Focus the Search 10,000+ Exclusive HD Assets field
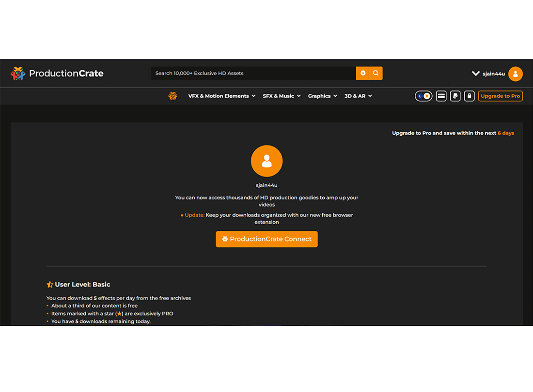 click(253, 73)
